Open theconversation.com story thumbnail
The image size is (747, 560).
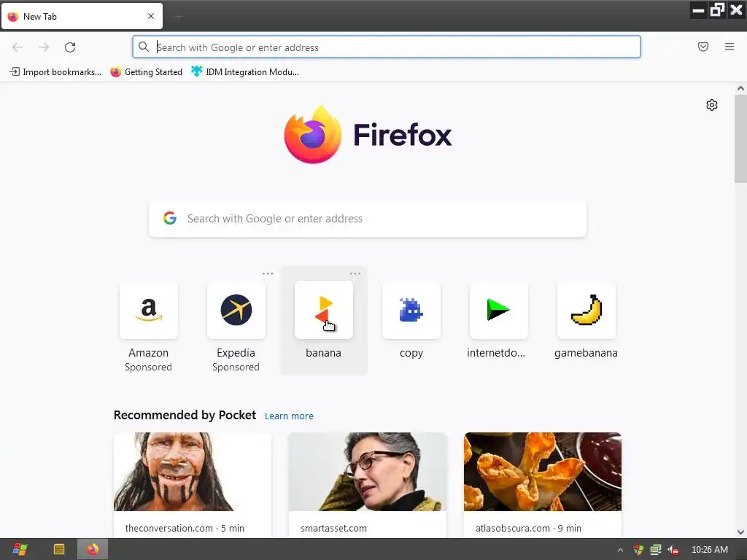click(x=193, y=472)
